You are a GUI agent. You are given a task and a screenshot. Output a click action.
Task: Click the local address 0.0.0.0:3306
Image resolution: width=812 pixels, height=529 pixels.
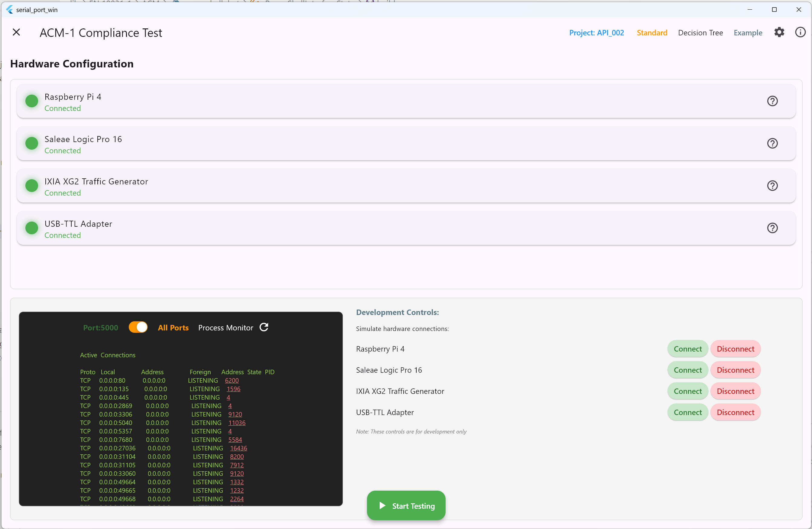(116, 414)
